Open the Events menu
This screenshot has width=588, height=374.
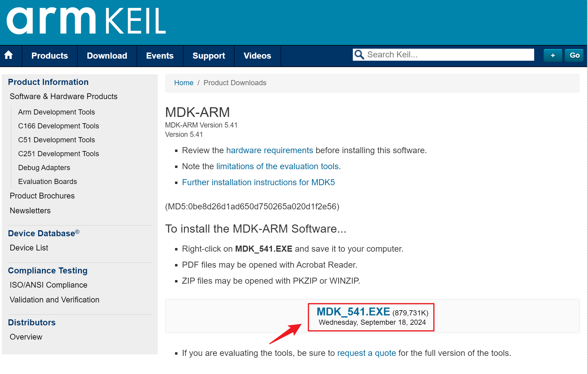(160, 56)
